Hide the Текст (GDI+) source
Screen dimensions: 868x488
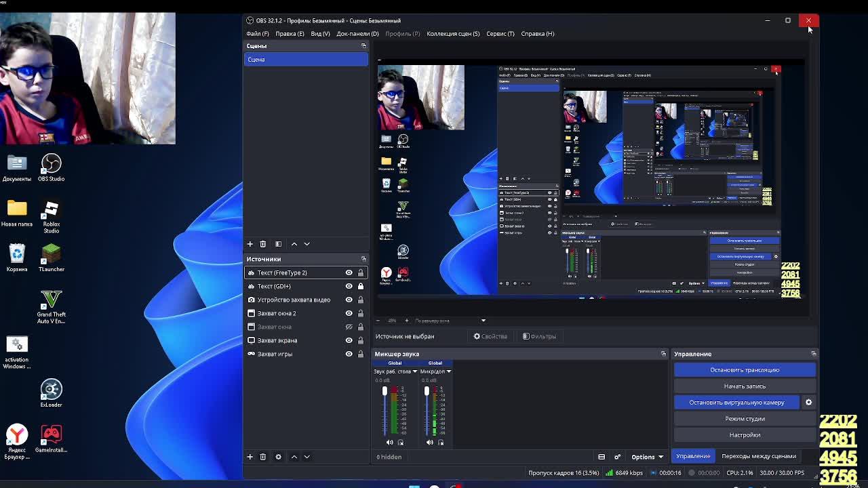pos(349,286)
